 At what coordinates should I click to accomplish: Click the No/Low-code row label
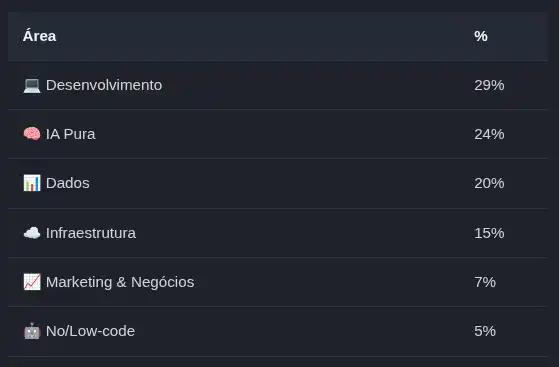click(x=91, y=331)
